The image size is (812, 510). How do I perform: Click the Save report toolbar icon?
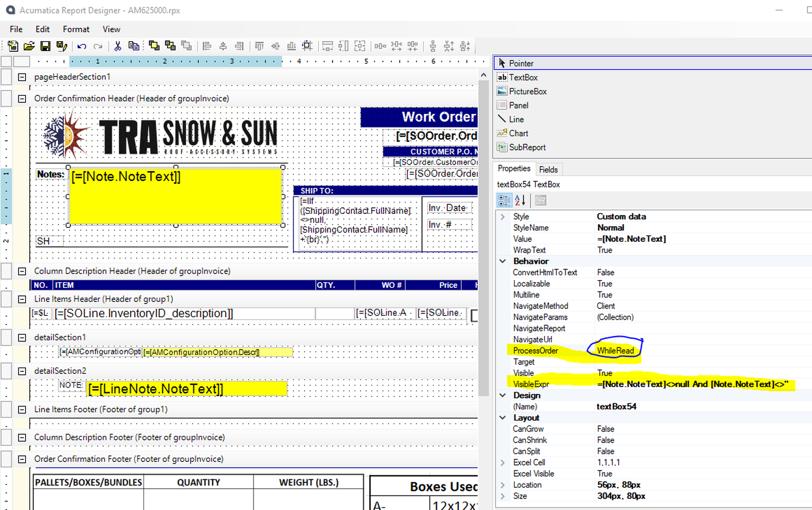coord(45,46)
